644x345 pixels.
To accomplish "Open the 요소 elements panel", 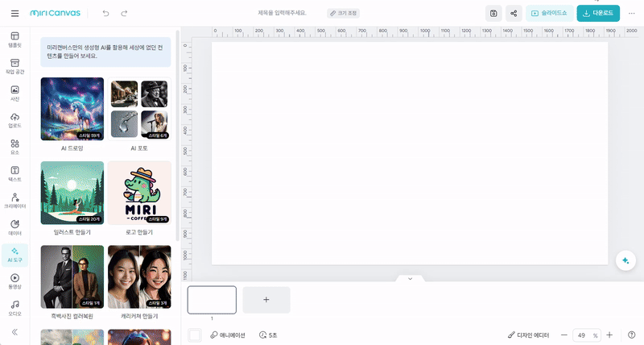I will [14, 148].
